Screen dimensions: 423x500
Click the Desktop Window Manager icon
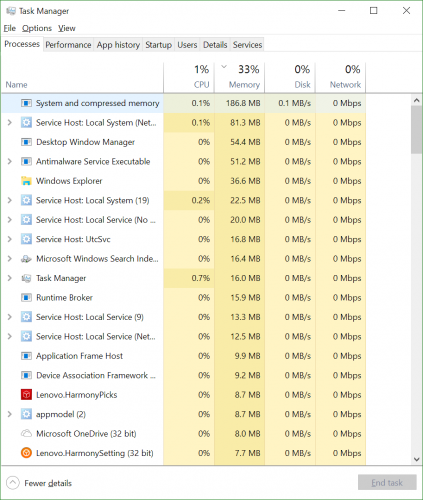pos(26,142)
